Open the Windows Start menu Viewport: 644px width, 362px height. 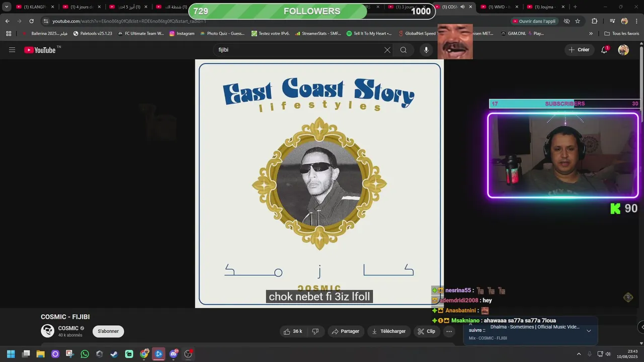point(11,354)
